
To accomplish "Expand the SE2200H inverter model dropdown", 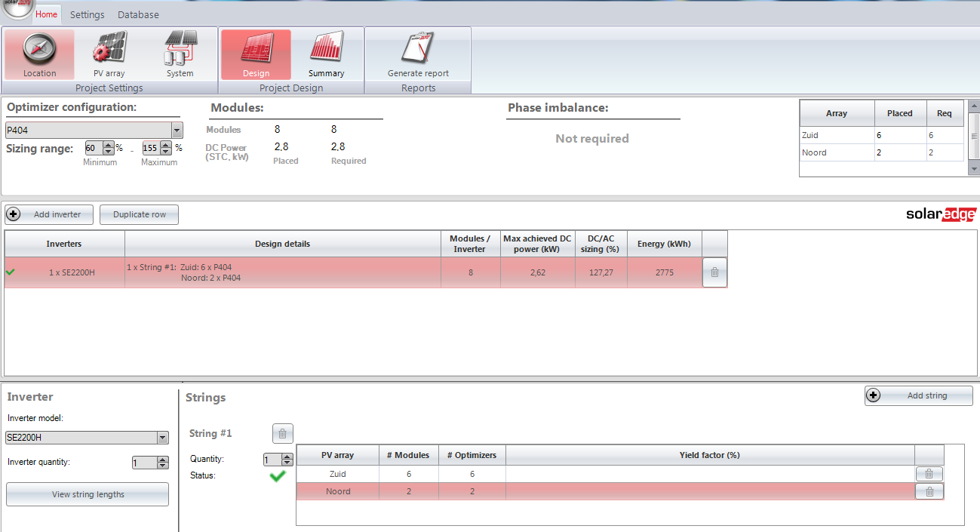I will (x=162, y=438).
